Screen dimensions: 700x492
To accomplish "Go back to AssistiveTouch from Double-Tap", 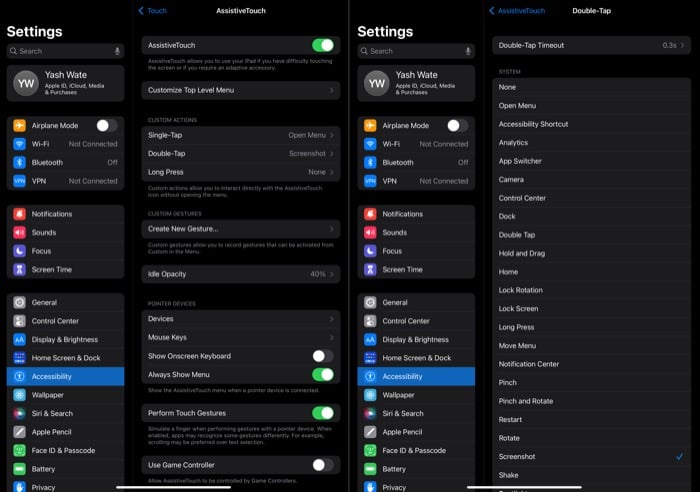I will tap(517, 11).
